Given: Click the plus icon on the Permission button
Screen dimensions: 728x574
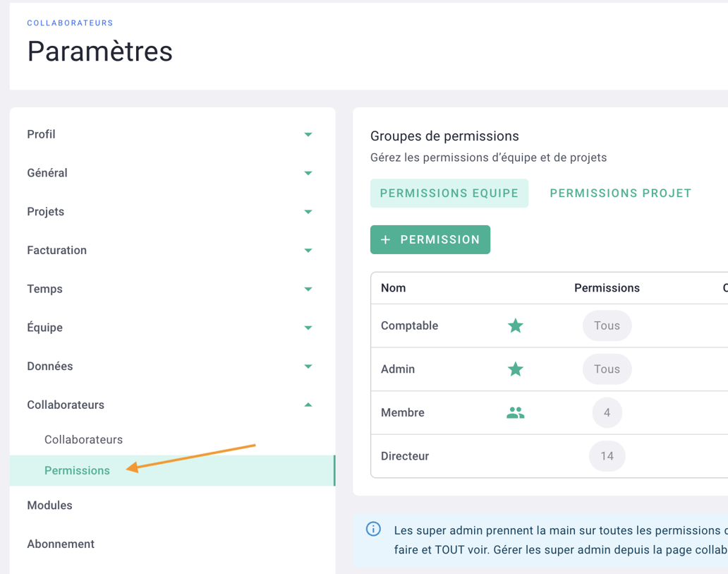Looking at the screenshot, I should 386,239.
